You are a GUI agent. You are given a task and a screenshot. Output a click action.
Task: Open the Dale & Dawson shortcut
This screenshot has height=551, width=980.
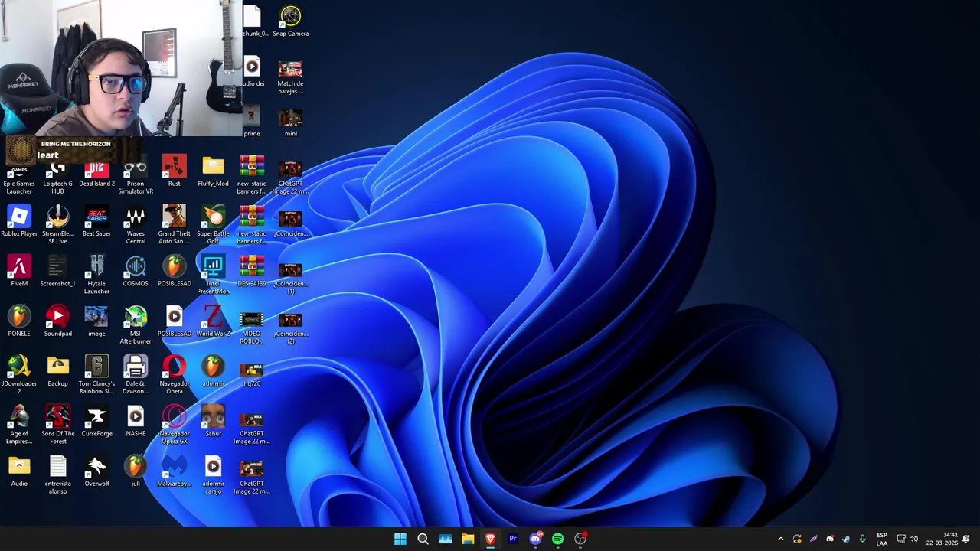click(136, 375)
